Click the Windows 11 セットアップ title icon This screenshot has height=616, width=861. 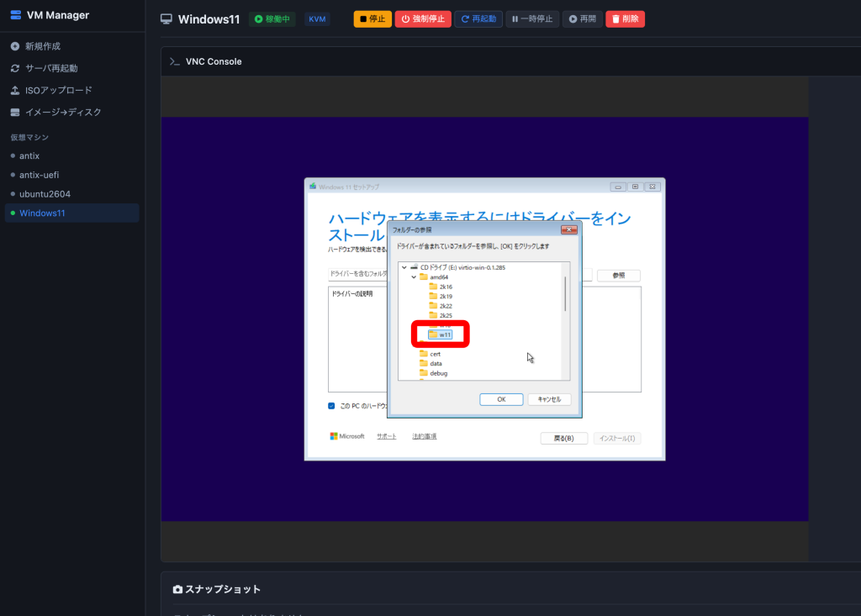point(313,187)
